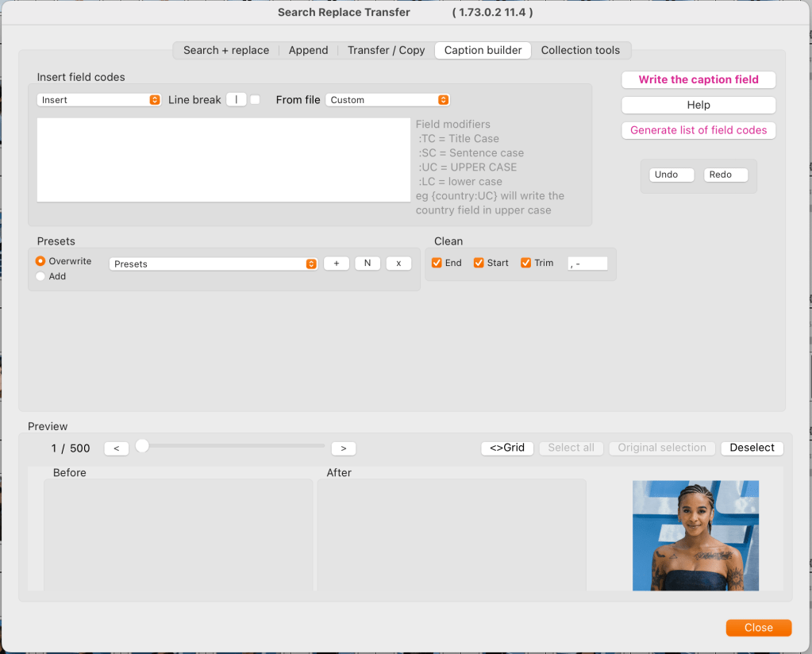Screen dimensions: 812x654
Task: Select the Add radio option
Action: pyautogui.click(x=40, y=276)
